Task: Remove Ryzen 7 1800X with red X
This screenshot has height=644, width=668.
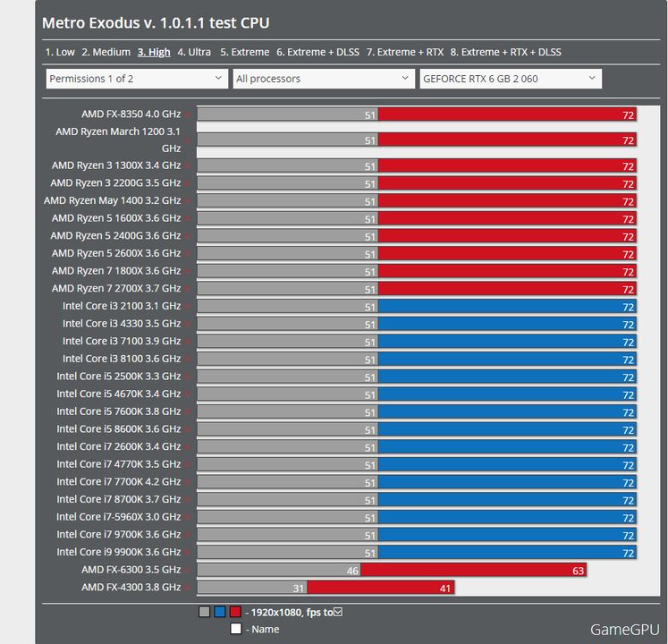Action: coord(188,271)
